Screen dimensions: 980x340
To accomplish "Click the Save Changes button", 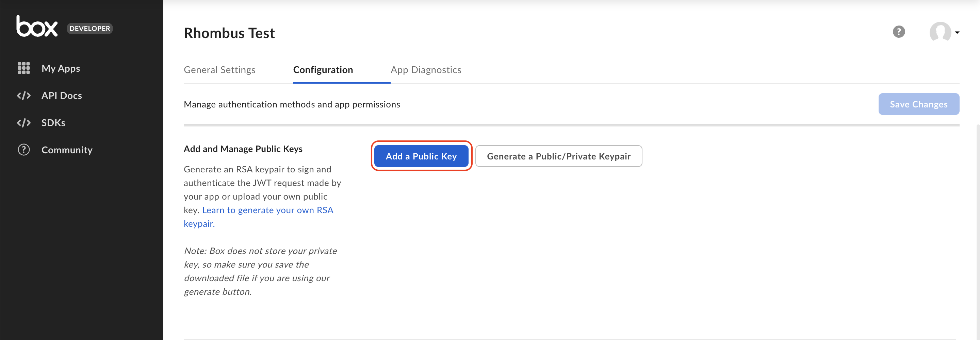I will [x=918, y=104].
